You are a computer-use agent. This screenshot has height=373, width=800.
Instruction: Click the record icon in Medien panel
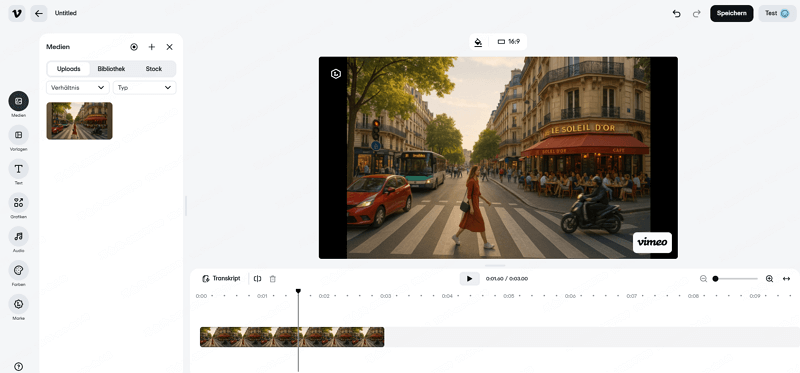tap(134, 47)
